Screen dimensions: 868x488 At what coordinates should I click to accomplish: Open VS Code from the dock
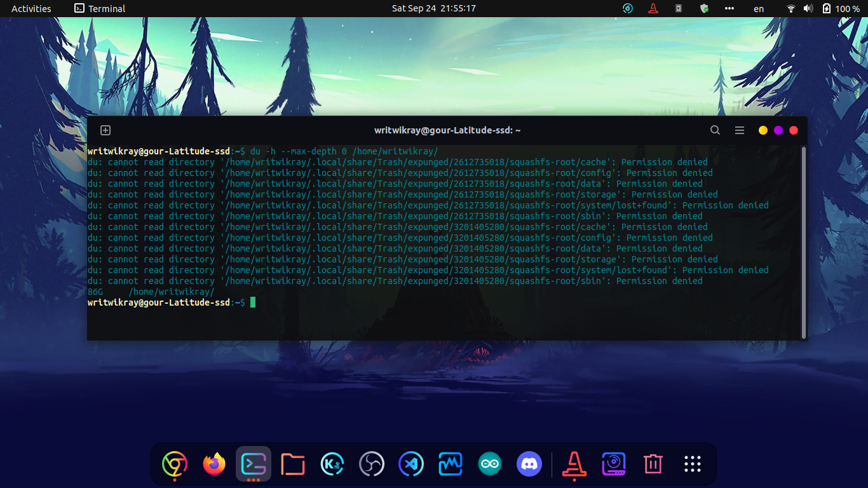[411, 464]
